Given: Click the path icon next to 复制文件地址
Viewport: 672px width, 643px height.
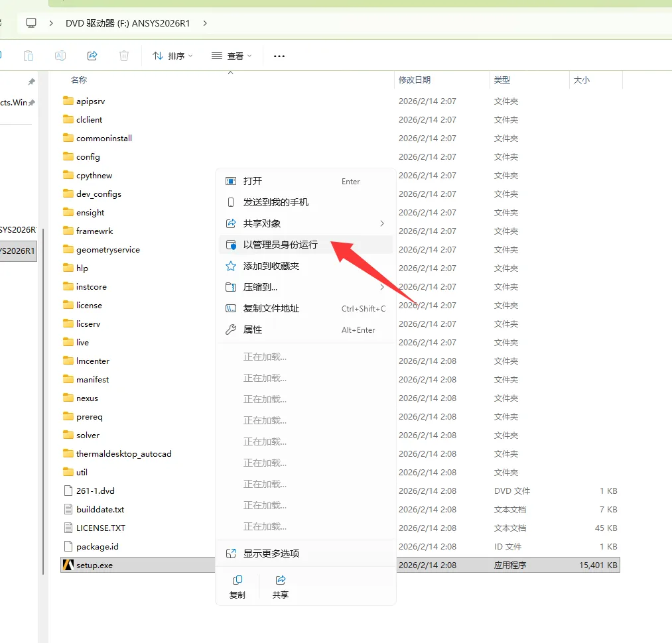Looking at the screenshot, I should click(x=231, y=308).
